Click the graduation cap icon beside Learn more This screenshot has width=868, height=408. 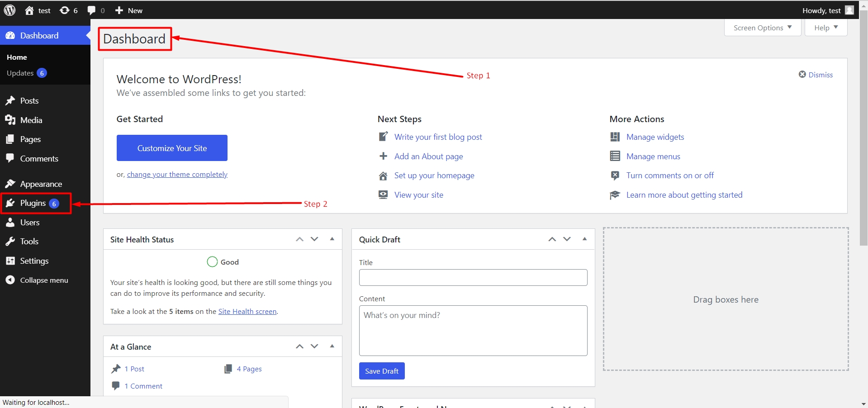[615, 195]
